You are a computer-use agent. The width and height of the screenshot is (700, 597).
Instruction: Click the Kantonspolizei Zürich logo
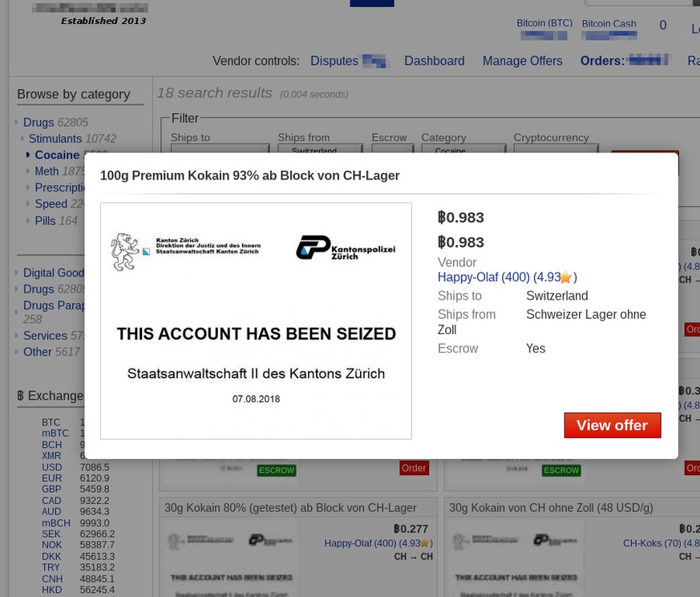346,248
